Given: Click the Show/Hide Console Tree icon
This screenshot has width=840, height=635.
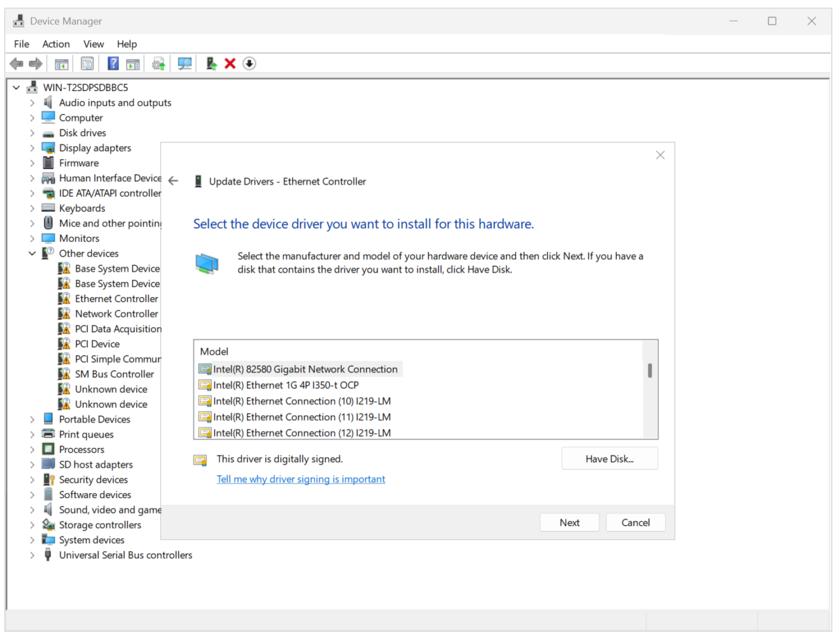Looking at the screenshot, I should (x=61, y=63).
